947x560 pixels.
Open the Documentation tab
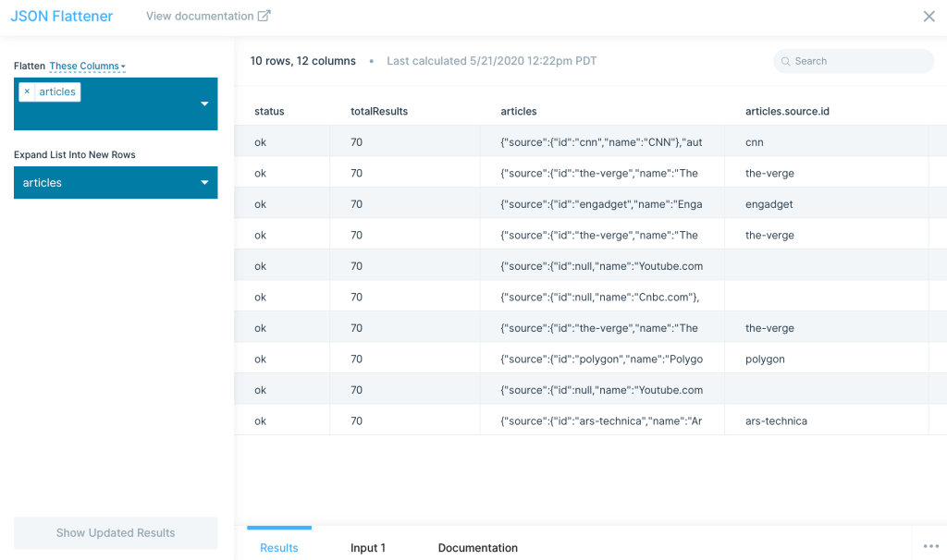(477, 547)
